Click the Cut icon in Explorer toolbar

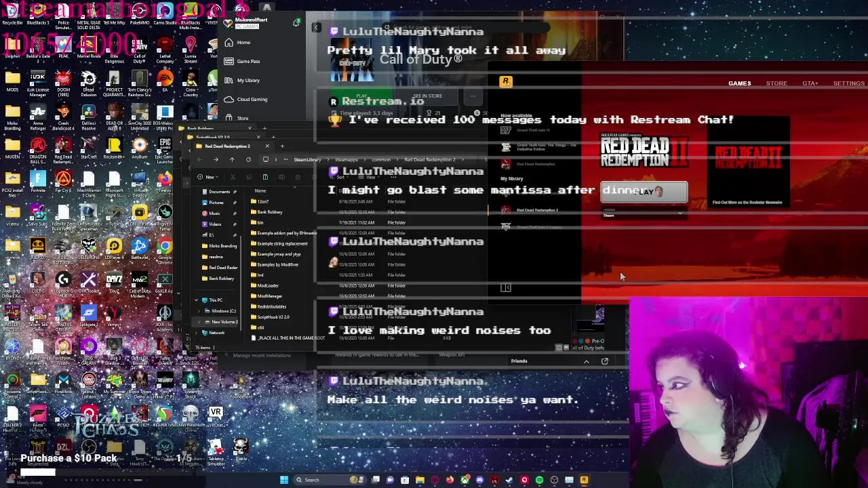[x=233, y=177]
